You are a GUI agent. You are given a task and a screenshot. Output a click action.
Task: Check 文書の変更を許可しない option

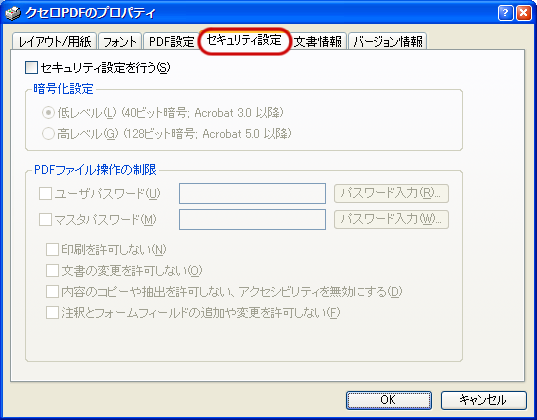pyautogui.click(x=52, y=270)
